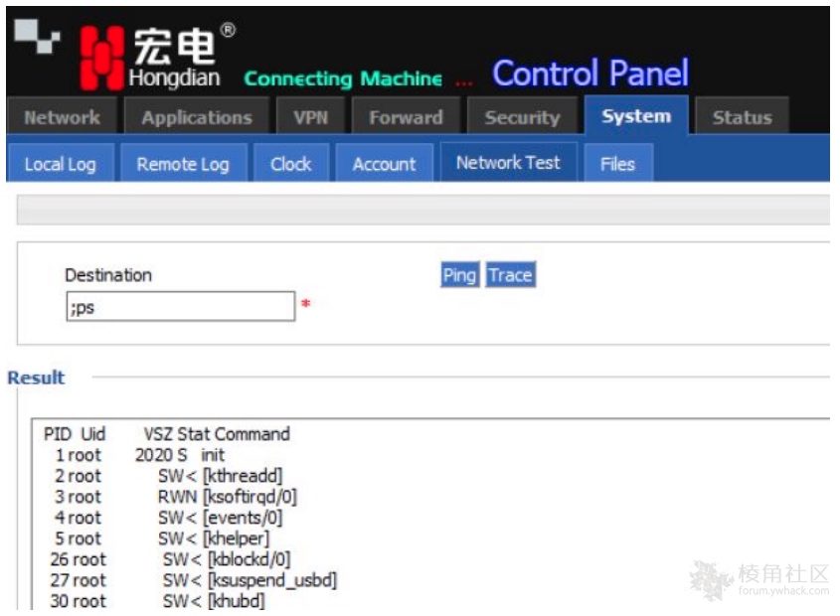Open the Network main tab
The image size is (840, 616).
(x=62, y=117)
